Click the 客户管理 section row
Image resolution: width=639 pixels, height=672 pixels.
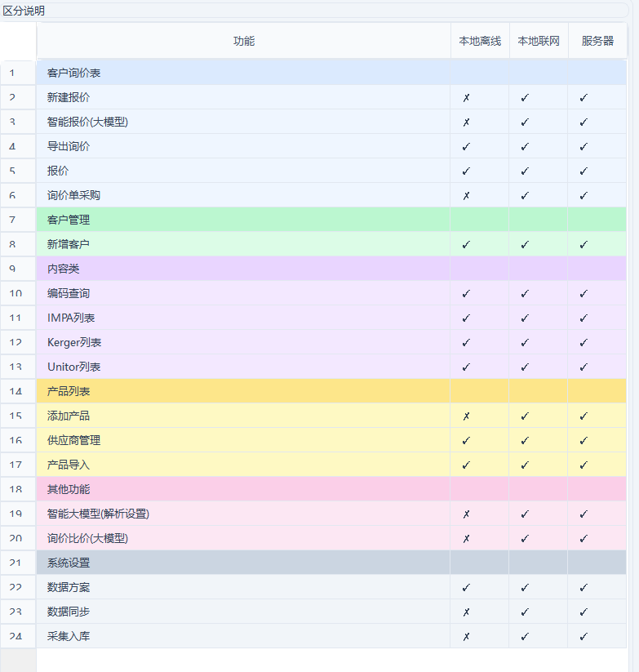click(331, 220)
